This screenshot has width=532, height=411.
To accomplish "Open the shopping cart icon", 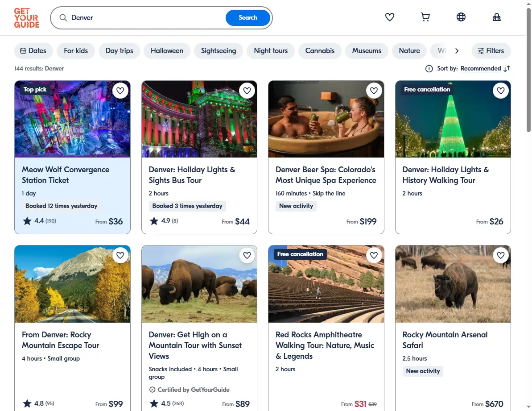I will [x=425, y=17].
